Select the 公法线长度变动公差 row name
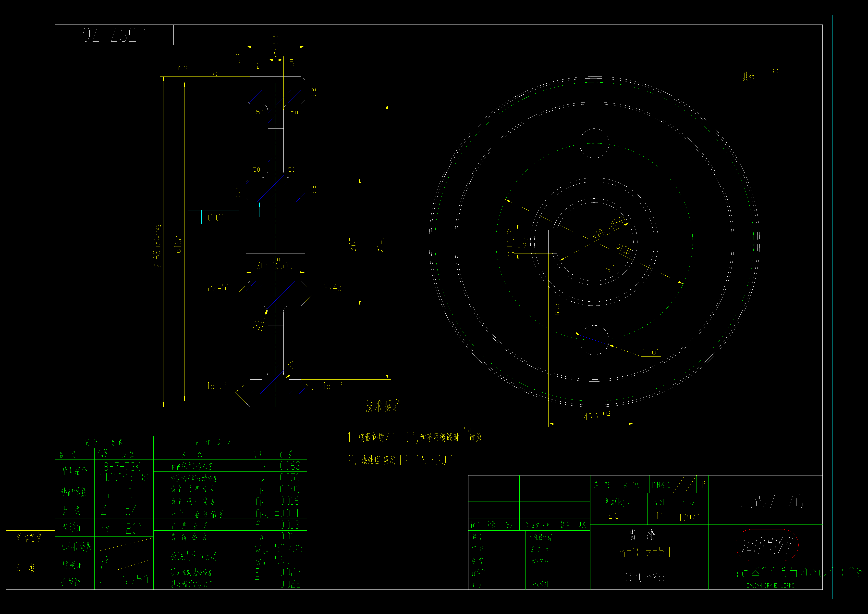Screen dimensions: 868x614 194,479
